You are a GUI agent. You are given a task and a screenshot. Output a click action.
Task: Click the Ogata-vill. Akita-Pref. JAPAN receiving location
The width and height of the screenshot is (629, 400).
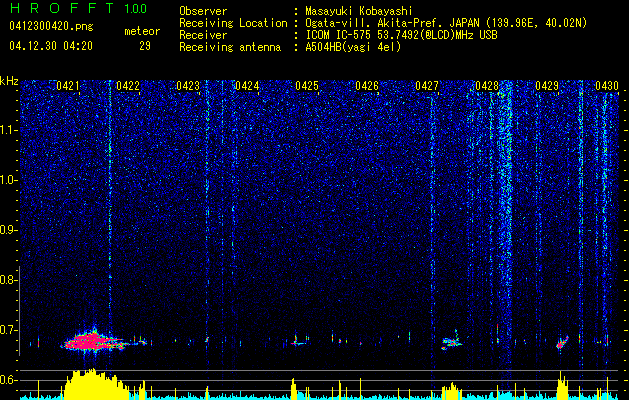tap(446, 23)
